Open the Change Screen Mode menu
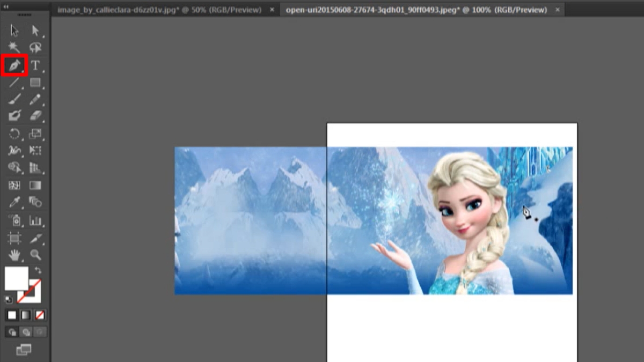The height and width of the screenshot is (362, 644). [x=24, y=350]
